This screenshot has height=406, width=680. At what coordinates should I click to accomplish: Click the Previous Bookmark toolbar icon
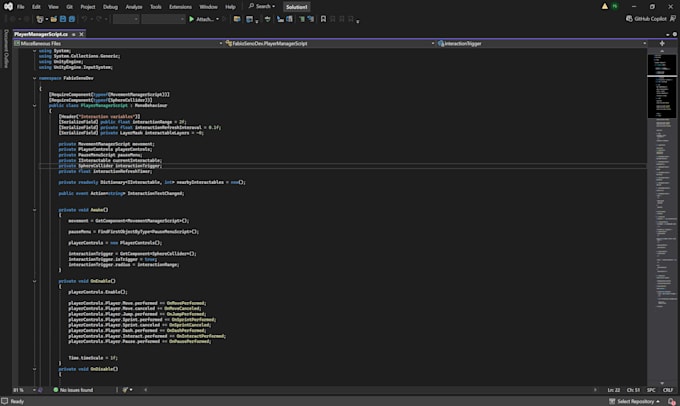pos(333,19)
